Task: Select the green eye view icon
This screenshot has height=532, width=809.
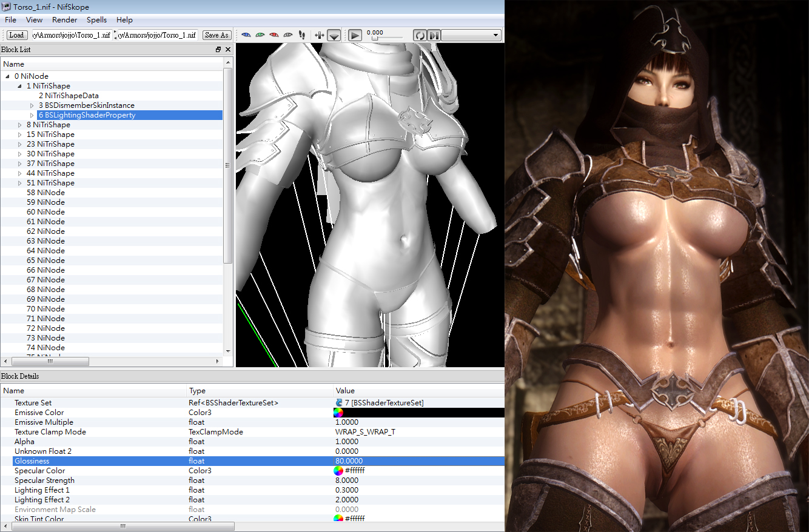Action: [x=260, y=35]
